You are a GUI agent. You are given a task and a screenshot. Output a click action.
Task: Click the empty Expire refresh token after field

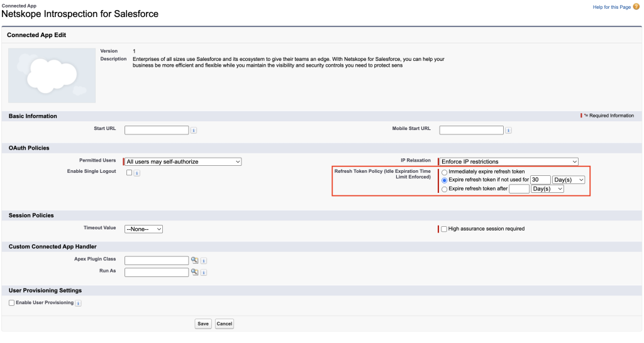click(x=519, y=188)
